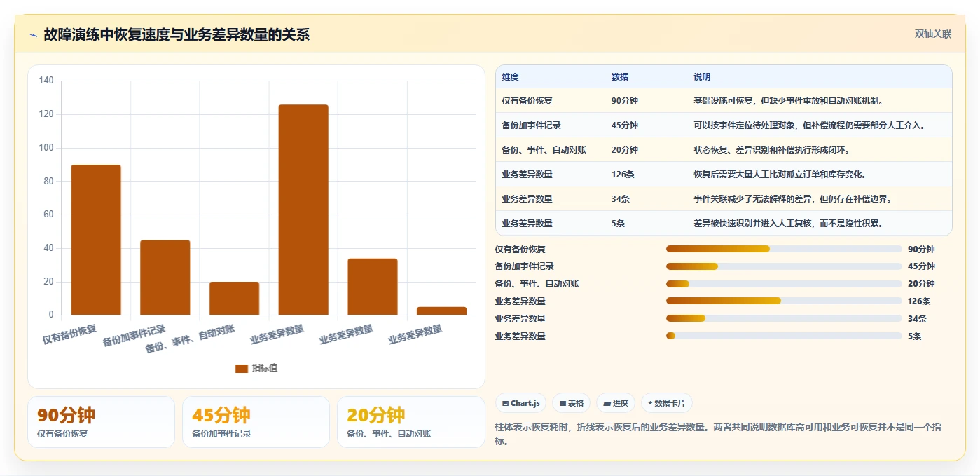980x476 pixels.
Task: Click the 备份加事件记录 progress bar
Action: pos(784,266)
